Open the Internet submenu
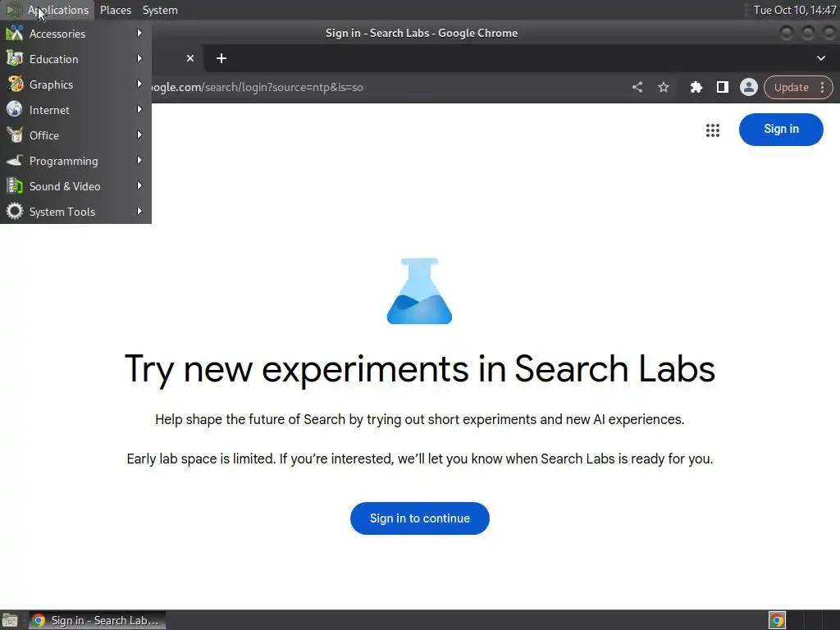Screen dimensions: 840x630 point(75,110)
